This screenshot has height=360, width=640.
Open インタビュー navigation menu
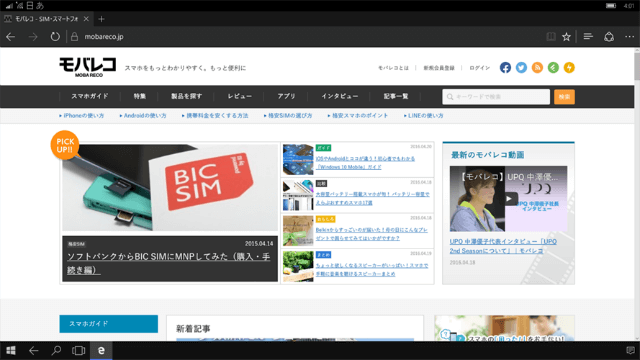(340, 96)
